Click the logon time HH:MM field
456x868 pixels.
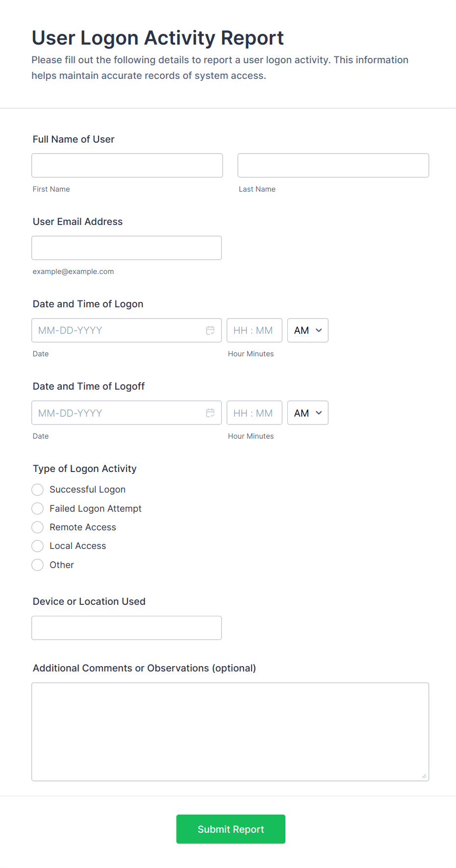click(x=254, y=330)
